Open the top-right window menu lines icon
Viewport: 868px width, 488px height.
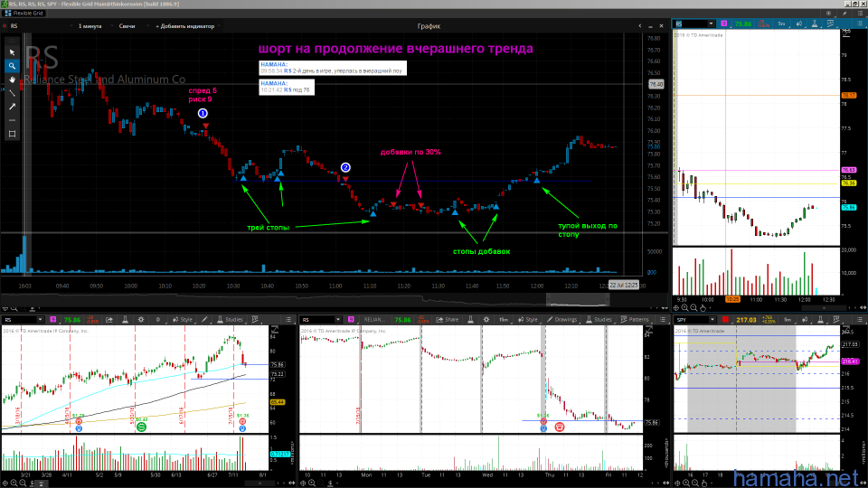860,14
